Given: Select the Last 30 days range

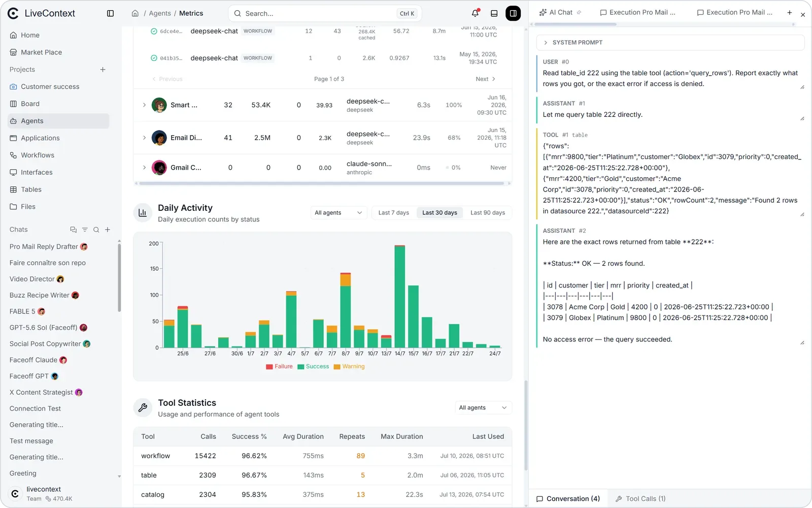Looking at the screenshot, I should tap(439, 213).
